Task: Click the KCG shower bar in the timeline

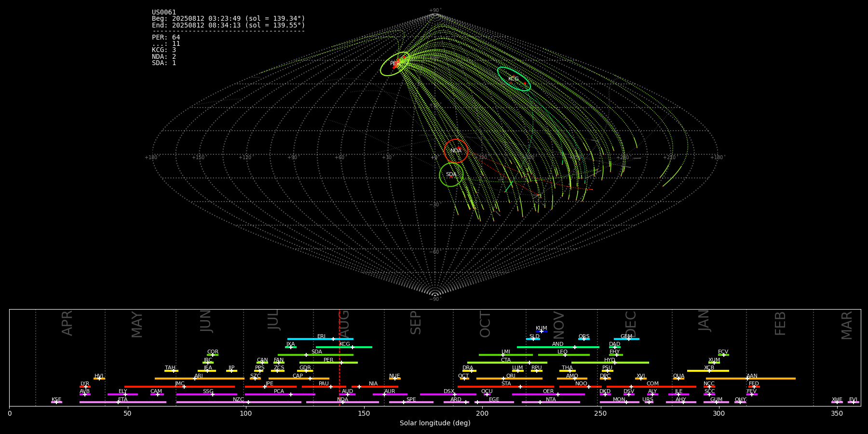Action: [344, 347]
